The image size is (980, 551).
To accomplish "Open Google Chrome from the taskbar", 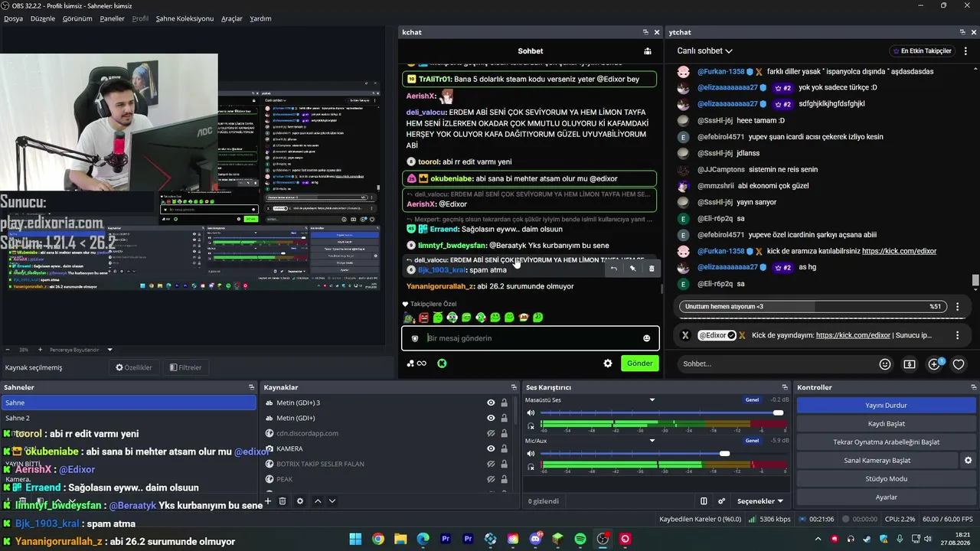I will point(378,539).
